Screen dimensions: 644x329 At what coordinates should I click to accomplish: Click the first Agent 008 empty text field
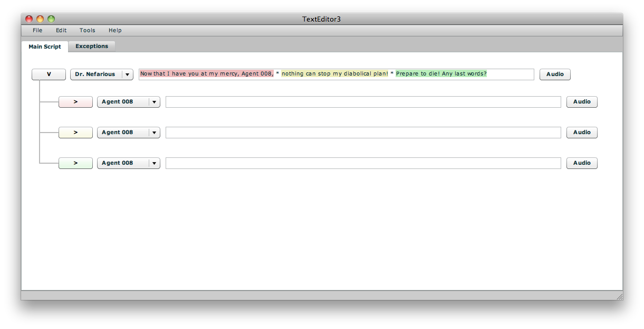tap(363, 102)
